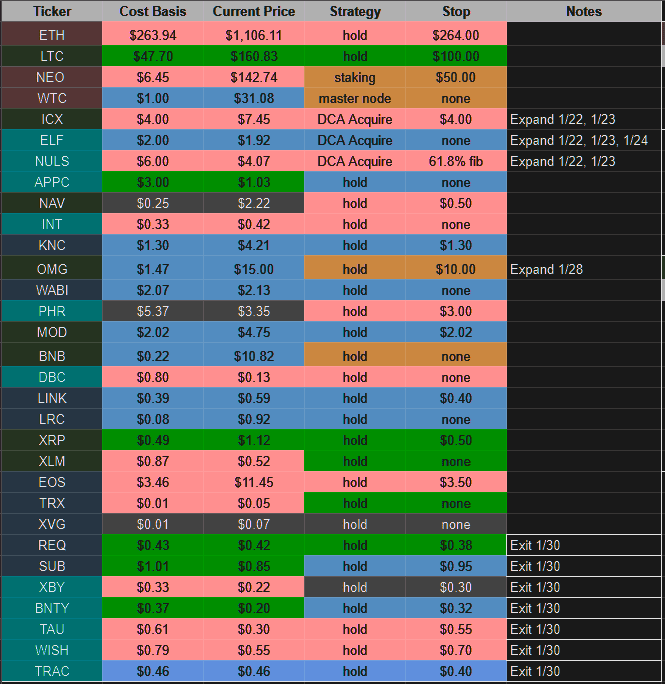Select the REQ 'Exit 1/30' note
665x684 pixels.
click(584, 545)
